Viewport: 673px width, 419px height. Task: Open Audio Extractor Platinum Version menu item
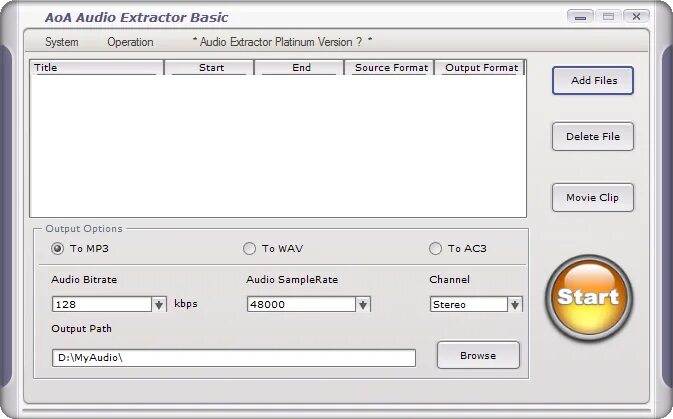coord(282,42)
